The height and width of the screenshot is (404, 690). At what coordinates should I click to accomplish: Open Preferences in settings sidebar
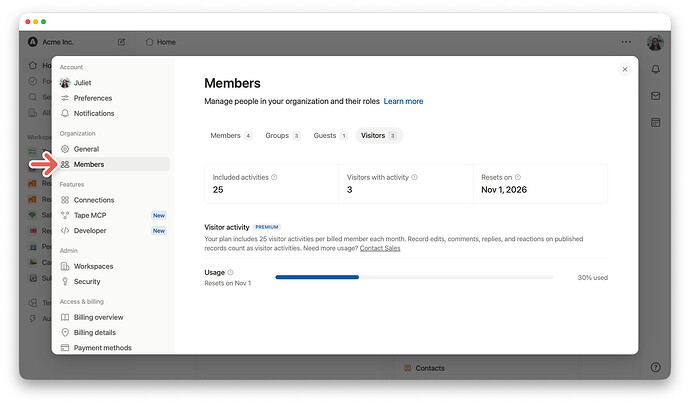pyautogui.click(x=114, y=98)
